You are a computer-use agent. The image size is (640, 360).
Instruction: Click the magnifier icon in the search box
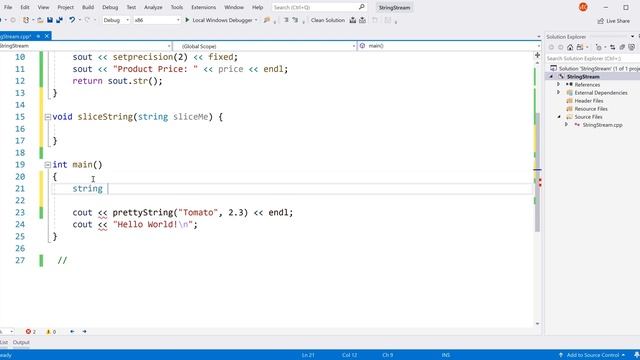[x=362, y=7]
